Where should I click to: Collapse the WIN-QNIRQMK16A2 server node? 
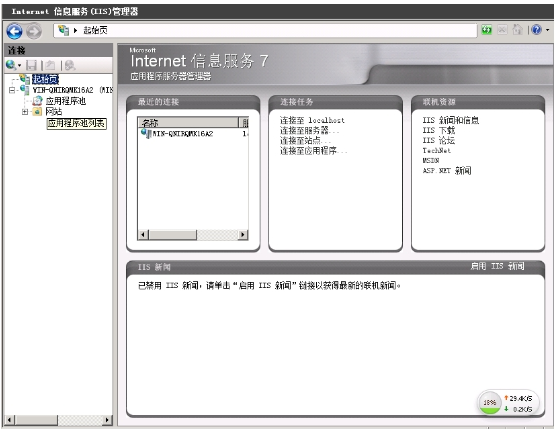(12, 90)
